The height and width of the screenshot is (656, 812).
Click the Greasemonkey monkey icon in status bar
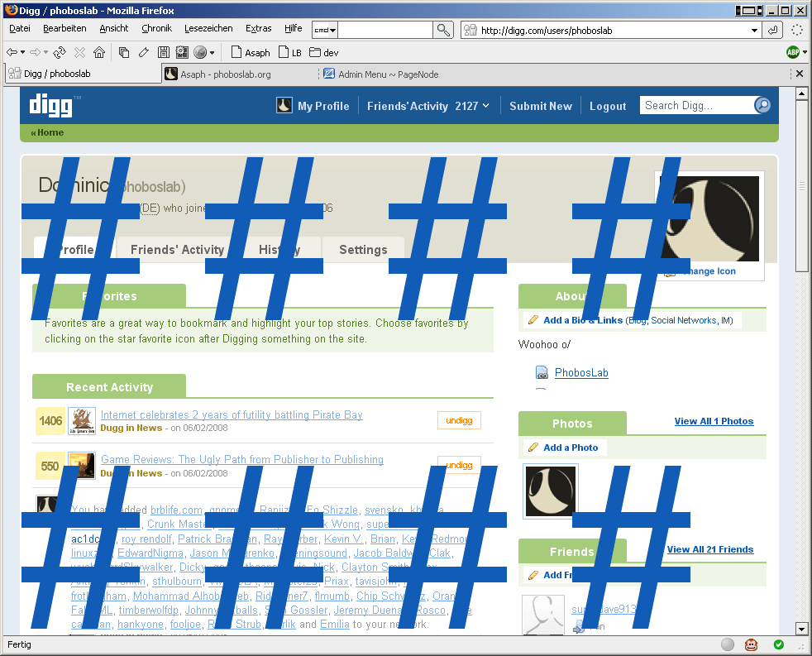(x=752, y=644)
